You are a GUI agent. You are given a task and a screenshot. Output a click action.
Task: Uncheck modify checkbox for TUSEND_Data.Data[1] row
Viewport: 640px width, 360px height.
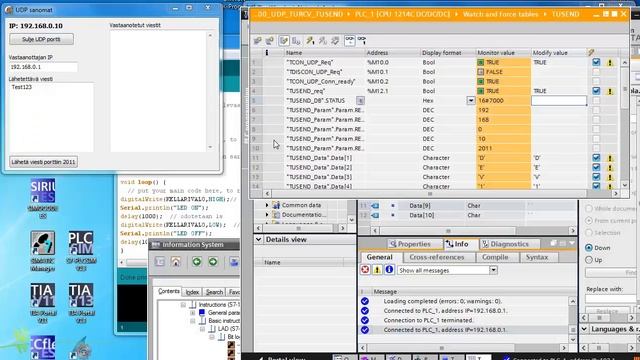tap(596, 158)
